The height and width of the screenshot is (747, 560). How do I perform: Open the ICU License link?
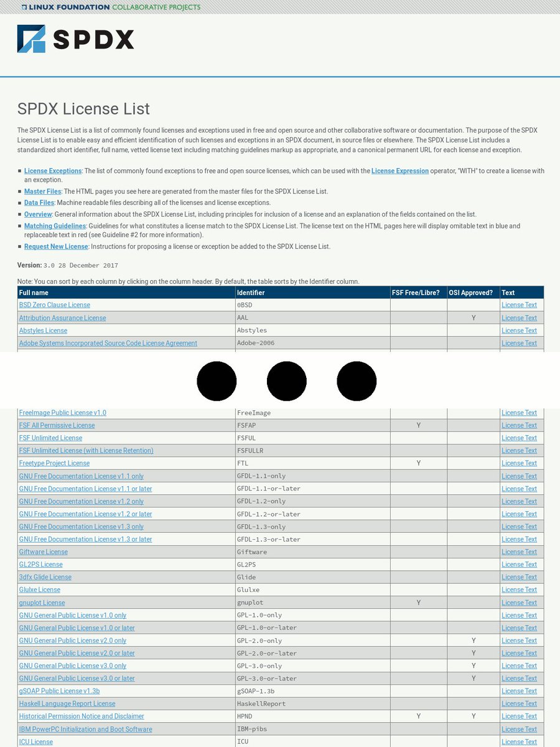[36, 742]
